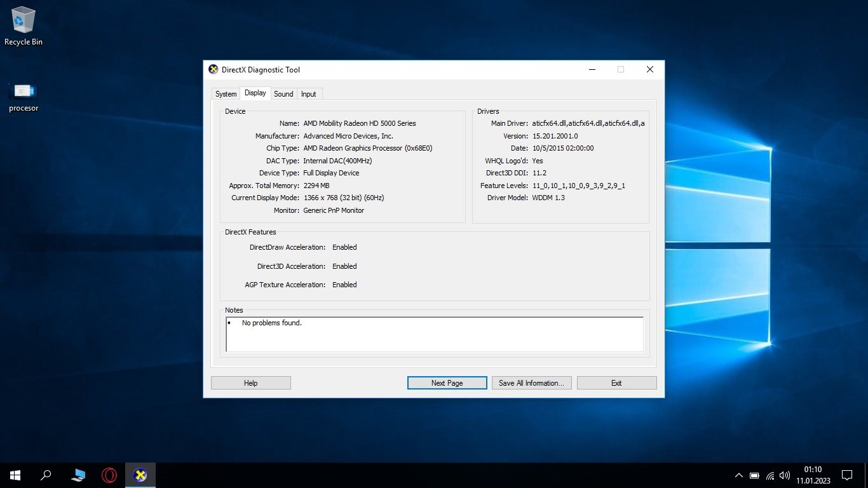Click Direct3D DDI value 11.2
This screenshot has height=488, width=868.
[x=539, y=173]
